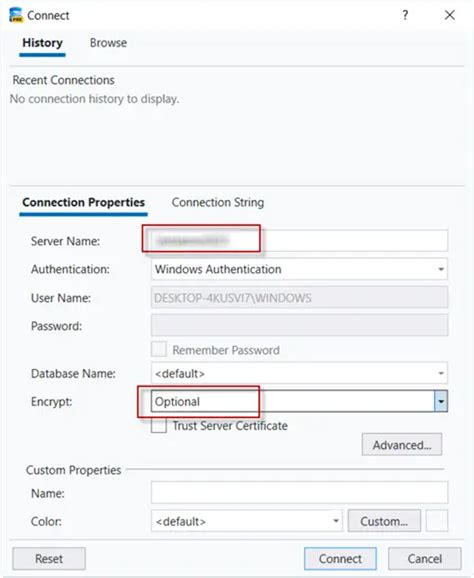Click the Server Name input field
The height and width of the screenshot is (578, 474).
pyautogui.click(x=299, y=241)
